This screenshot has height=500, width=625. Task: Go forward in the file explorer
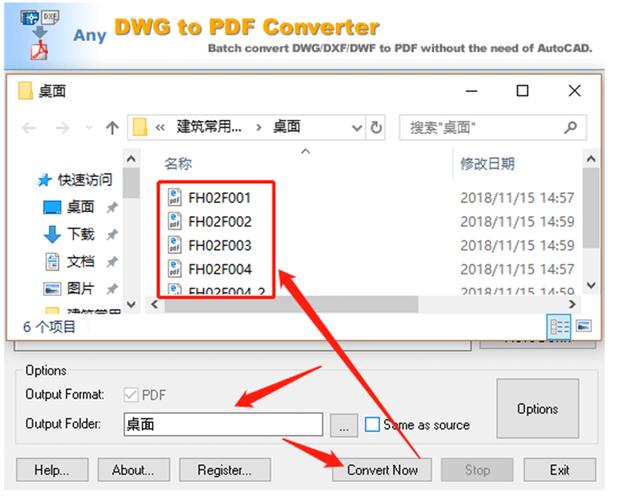[62, 128]
